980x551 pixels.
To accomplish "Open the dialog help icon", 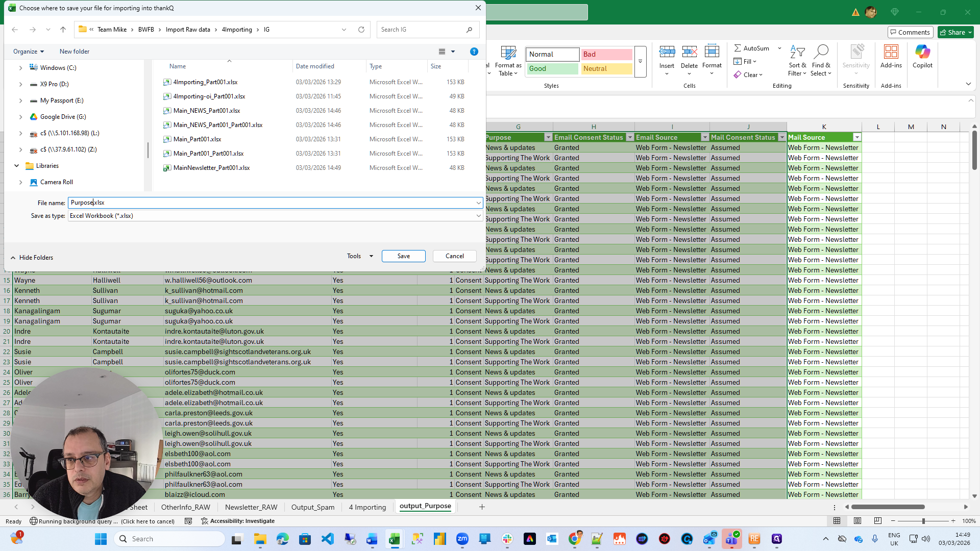I will point(474,52).
